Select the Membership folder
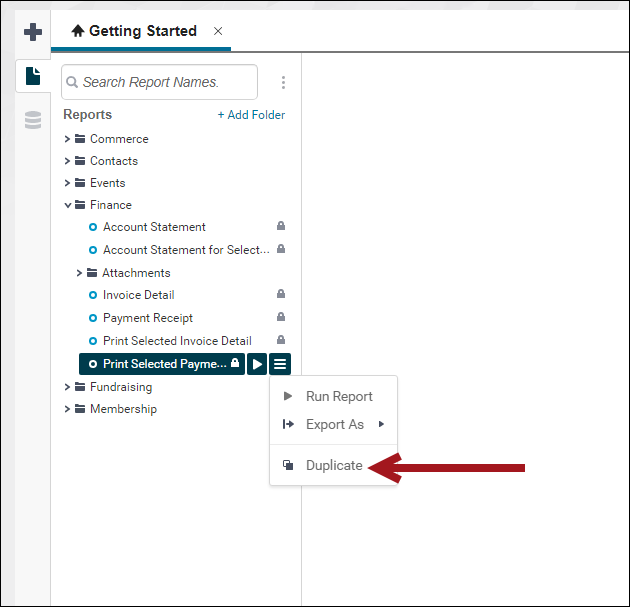The image size is (630, 607). [x=123, y=409]
